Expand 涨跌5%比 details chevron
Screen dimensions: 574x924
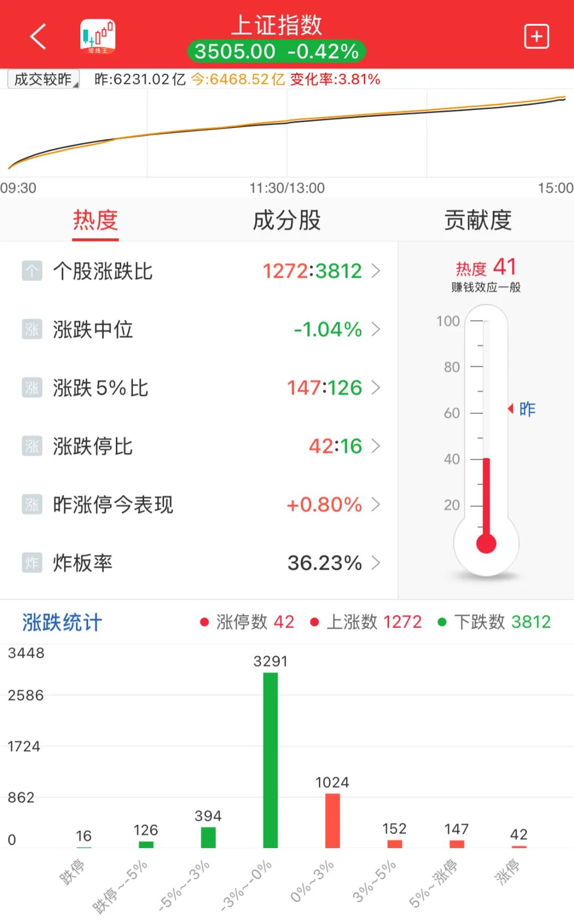pos(376,388)
